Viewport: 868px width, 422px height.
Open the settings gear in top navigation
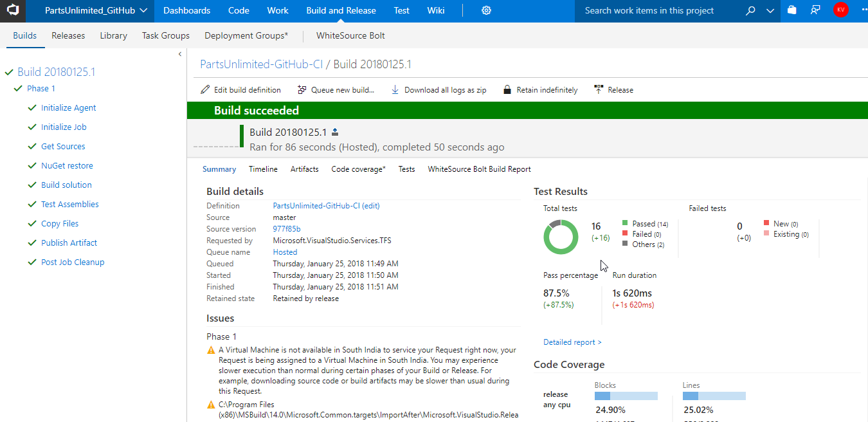(x=487, y=10)
